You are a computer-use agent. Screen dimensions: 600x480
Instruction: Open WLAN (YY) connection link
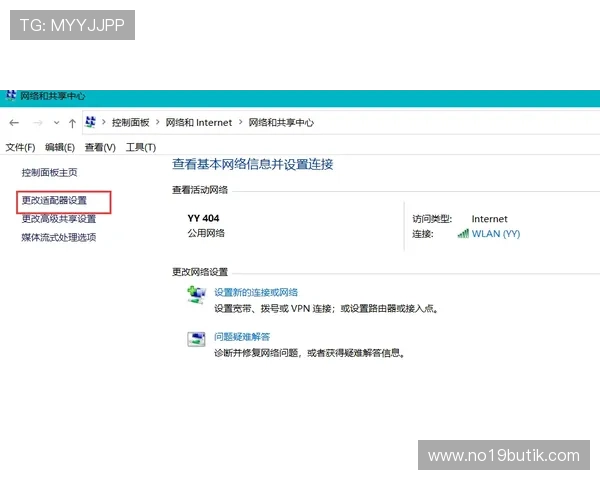496,233
